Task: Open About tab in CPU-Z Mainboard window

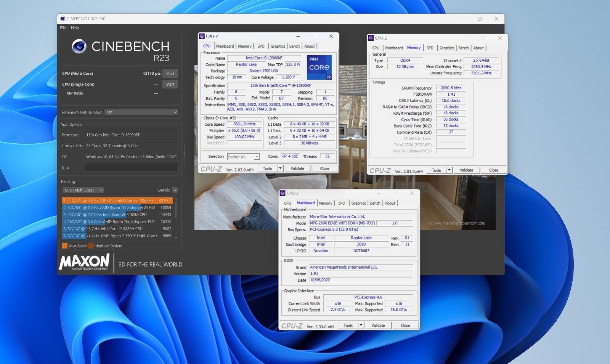Action: [x=390, y=203]
